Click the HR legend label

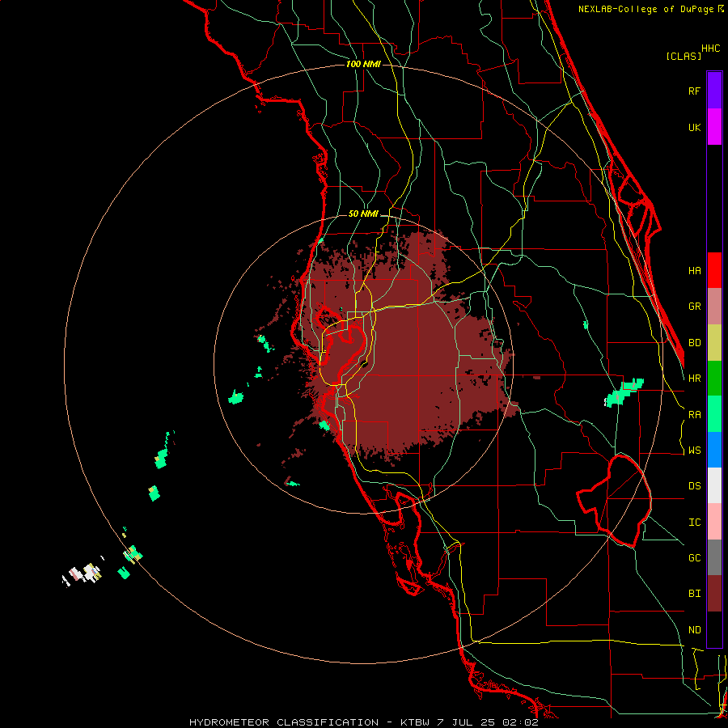pyautogui.click(x=694, y=379)
